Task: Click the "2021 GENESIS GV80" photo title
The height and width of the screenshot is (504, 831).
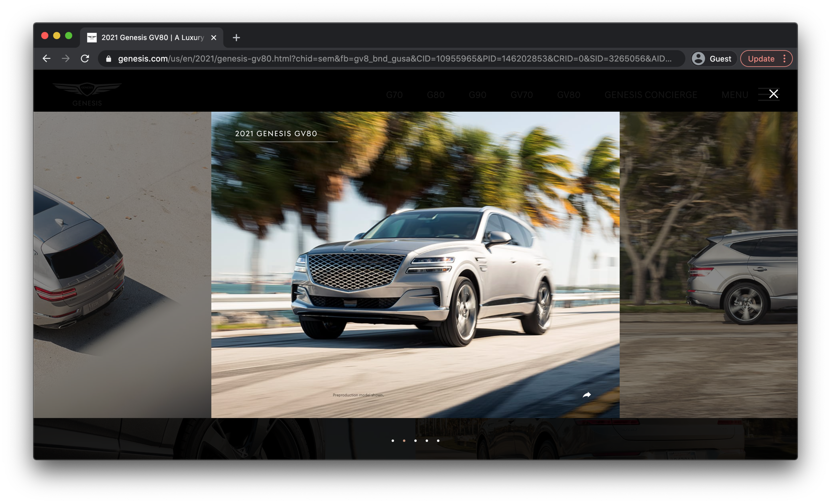Action: (276, 134)
